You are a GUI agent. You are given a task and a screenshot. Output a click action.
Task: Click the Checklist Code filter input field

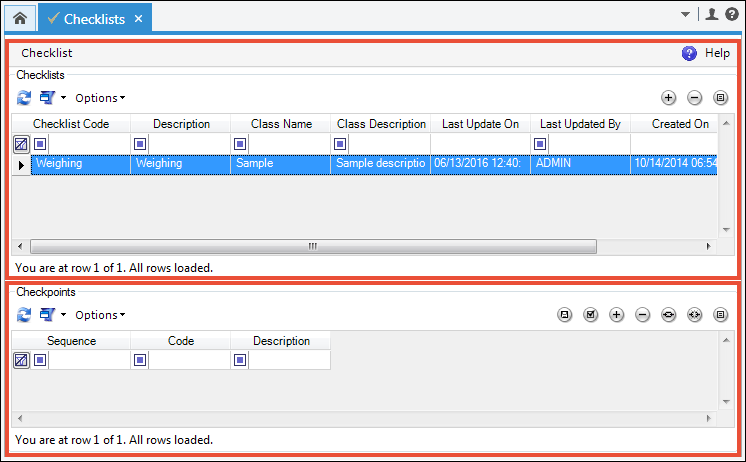(89, 144)
